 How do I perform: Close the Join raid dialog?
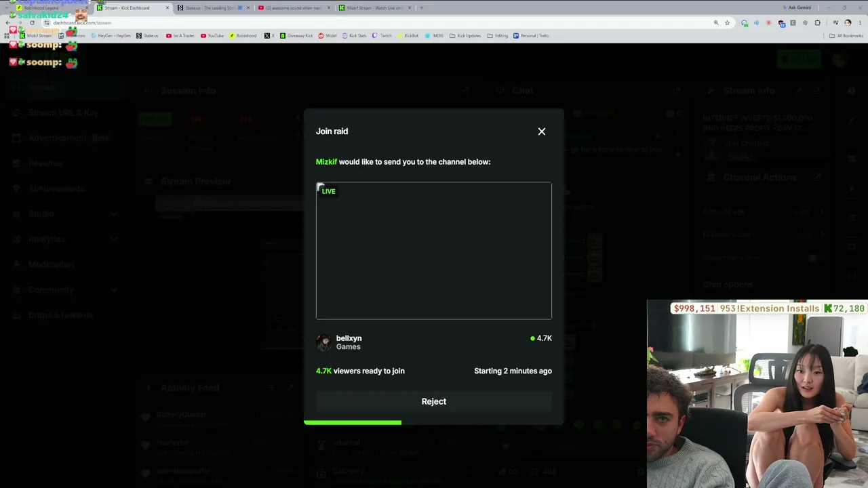542,131
